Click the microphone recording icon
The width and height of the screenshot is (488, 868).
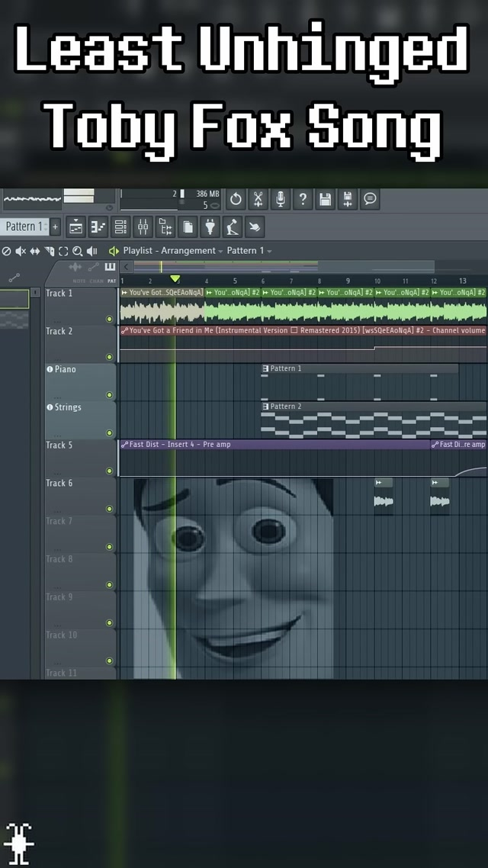click(281, 200)
